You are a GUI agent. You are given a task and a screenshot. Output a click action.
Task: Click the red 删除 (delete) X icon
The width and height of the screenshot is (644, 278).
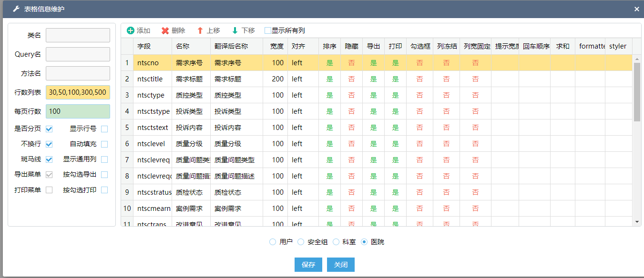tap(165, 30)
